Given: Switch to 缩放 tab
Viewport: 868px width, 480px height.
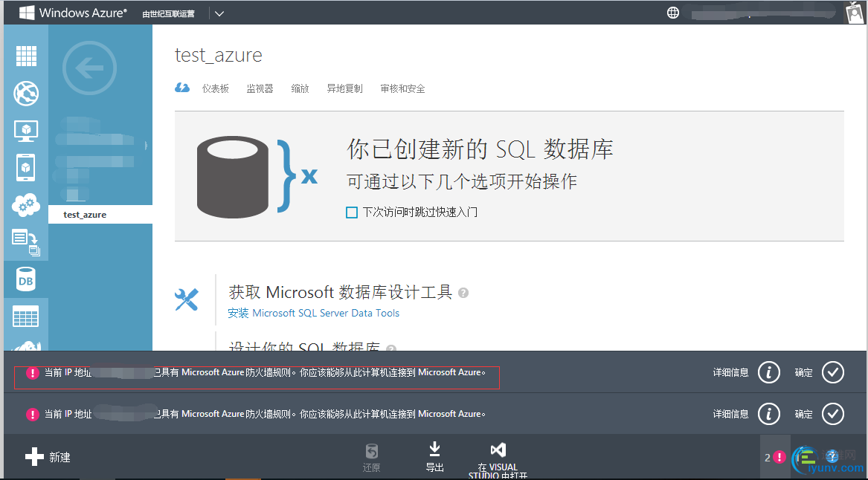Looking at the screenshot, I should point(300,88).
